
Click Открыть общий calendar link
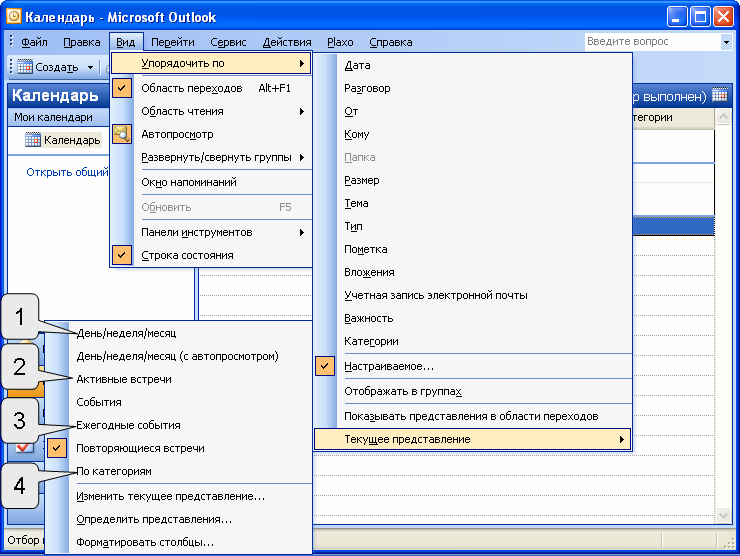pyautogui.click(x=67, y=172)
